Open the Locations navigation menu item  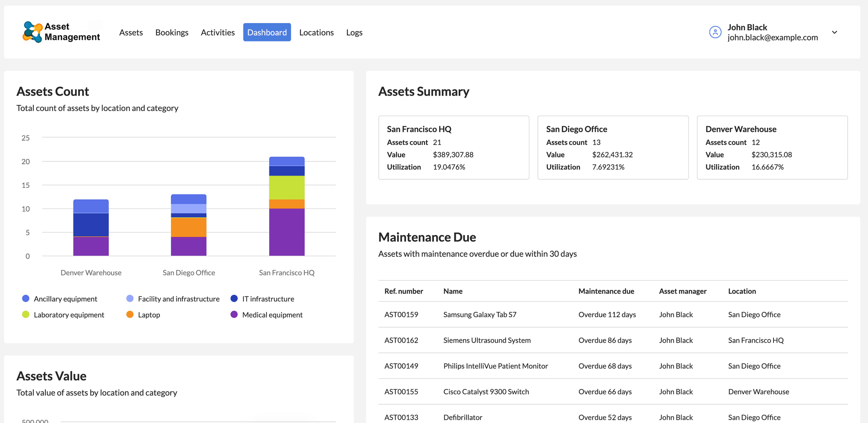(316, 32)
